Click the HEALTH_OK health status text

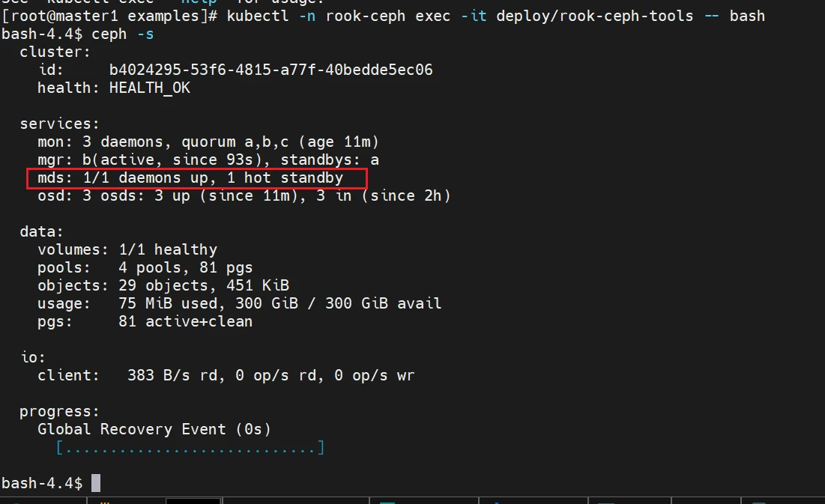point(150,88)
